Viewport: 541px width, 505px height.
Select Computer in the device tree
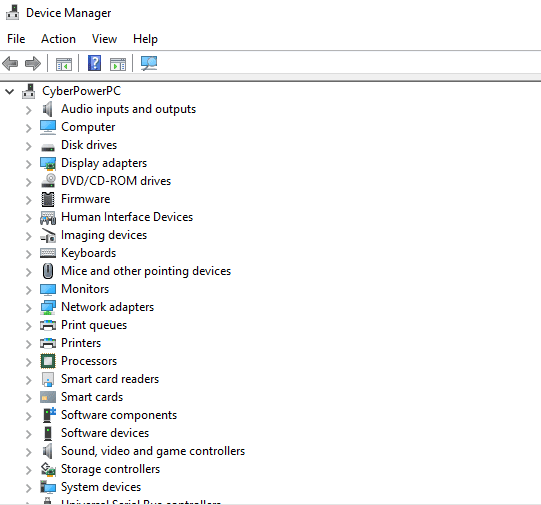(x=88, y=127)
